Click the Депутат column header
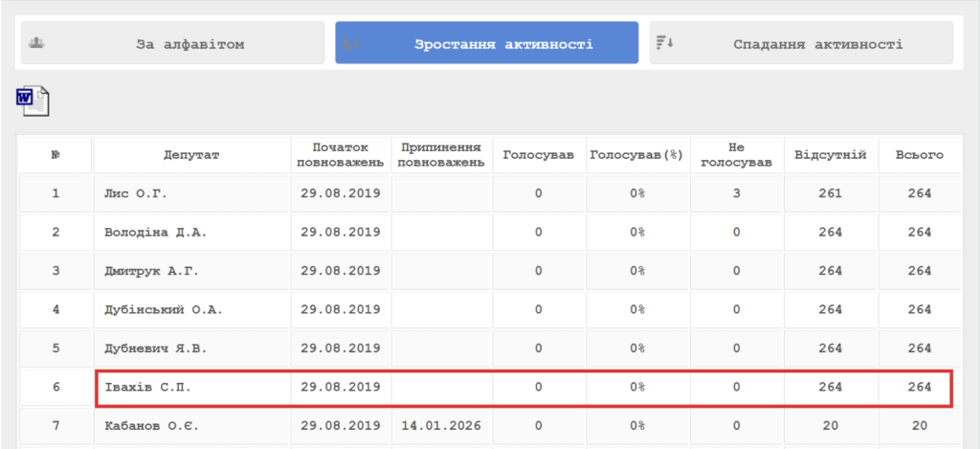 pyautogui.click(x=191, y=156)
